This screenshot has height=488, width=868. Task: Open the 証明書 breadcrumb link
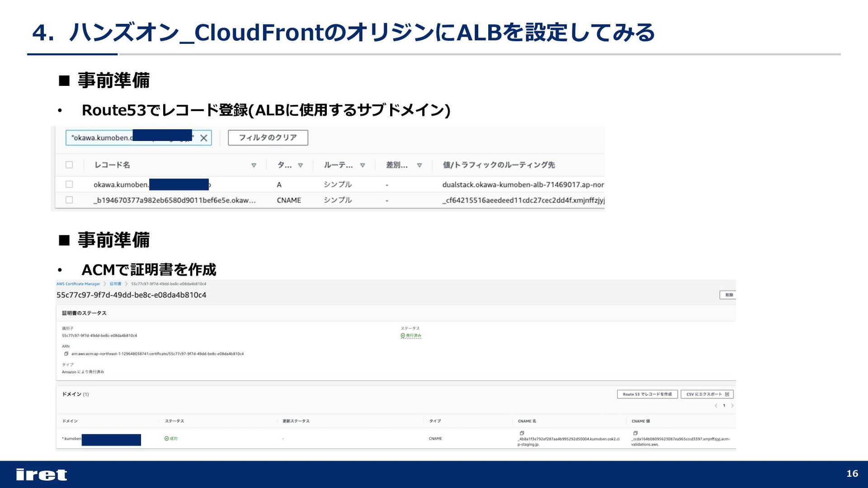click(x=115, y=284)
